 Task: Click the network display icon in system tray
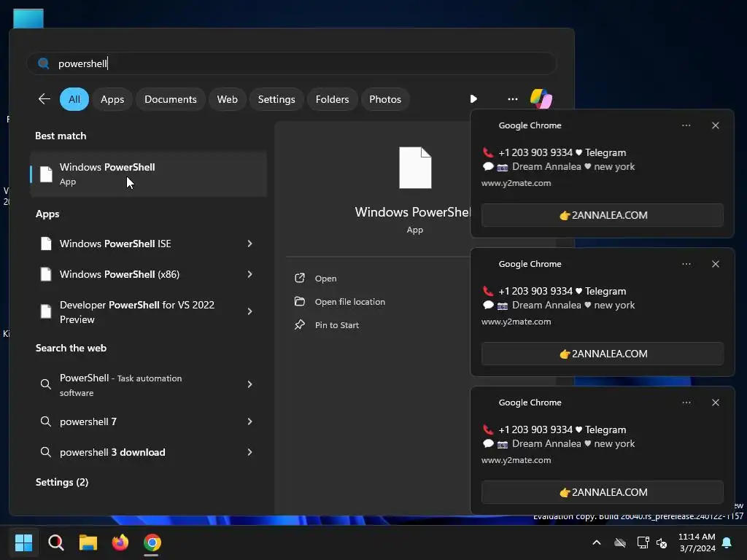click(643, 542)
